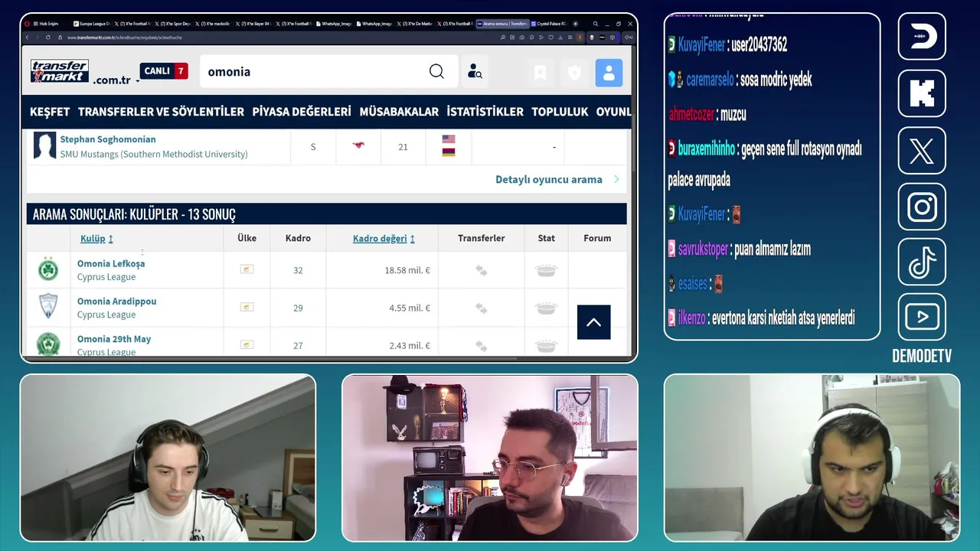Click the browser back arrow
Image resolution: width=980 pixels, height=551 pixels.
[28, 37]
